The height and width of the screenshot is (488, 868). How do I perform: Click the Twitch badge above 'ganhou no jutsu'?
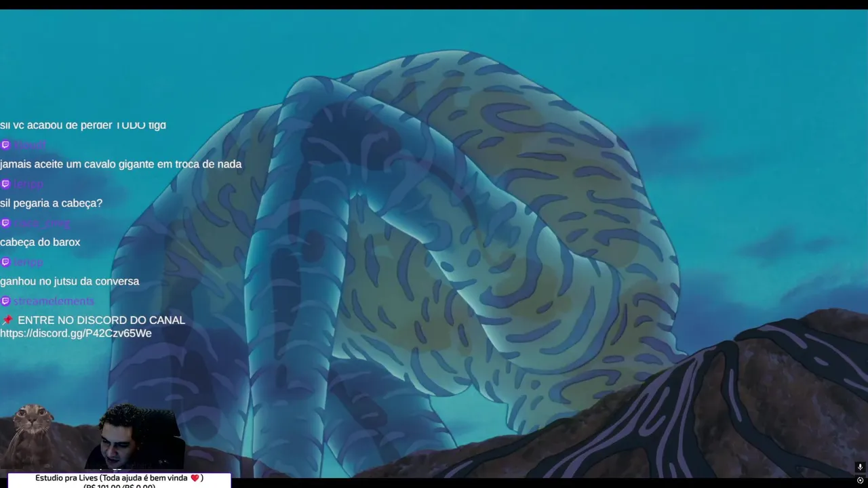pos(5,262)
